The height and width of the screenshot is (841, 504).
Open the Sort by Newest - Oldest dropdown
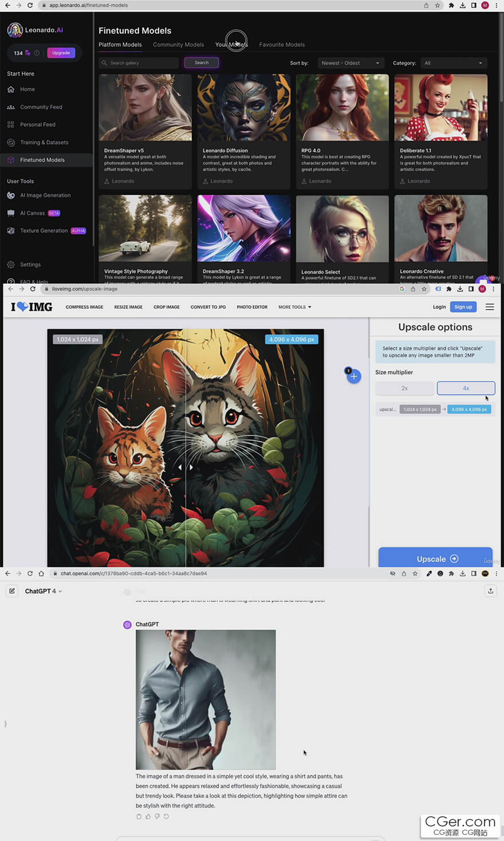pos(351,63)
